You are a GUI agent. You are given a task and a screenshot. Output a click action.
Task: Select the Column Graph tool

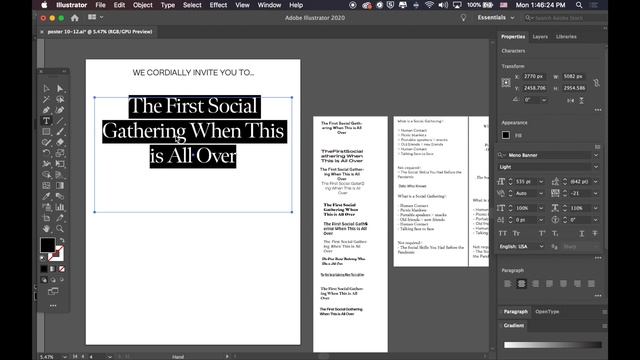(x=60, y=207)
